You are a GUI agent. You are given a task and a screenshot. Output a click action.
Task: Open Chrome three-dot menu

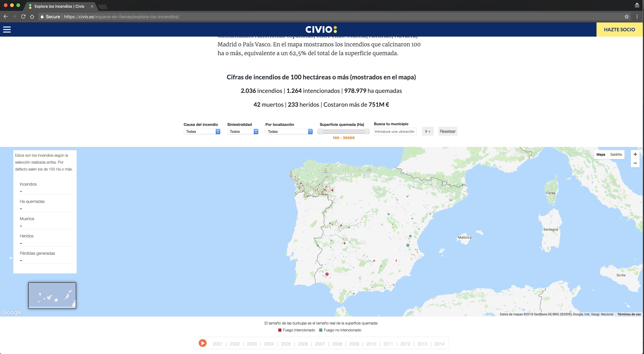[x=637, y=16]
